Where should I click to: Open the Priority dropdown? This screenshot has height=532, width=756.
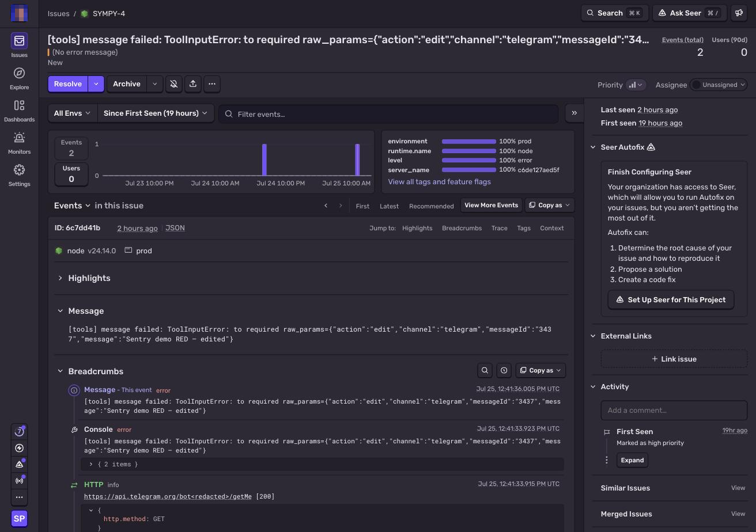(x=636, y=85)
